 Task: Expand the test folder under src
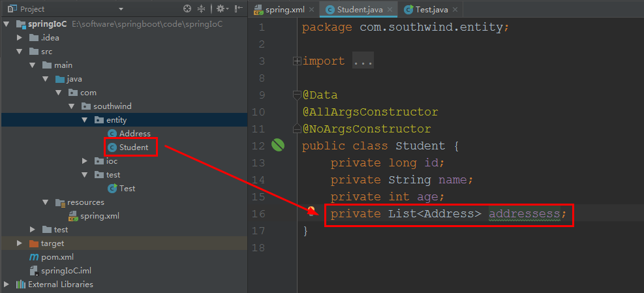point(32,229)
